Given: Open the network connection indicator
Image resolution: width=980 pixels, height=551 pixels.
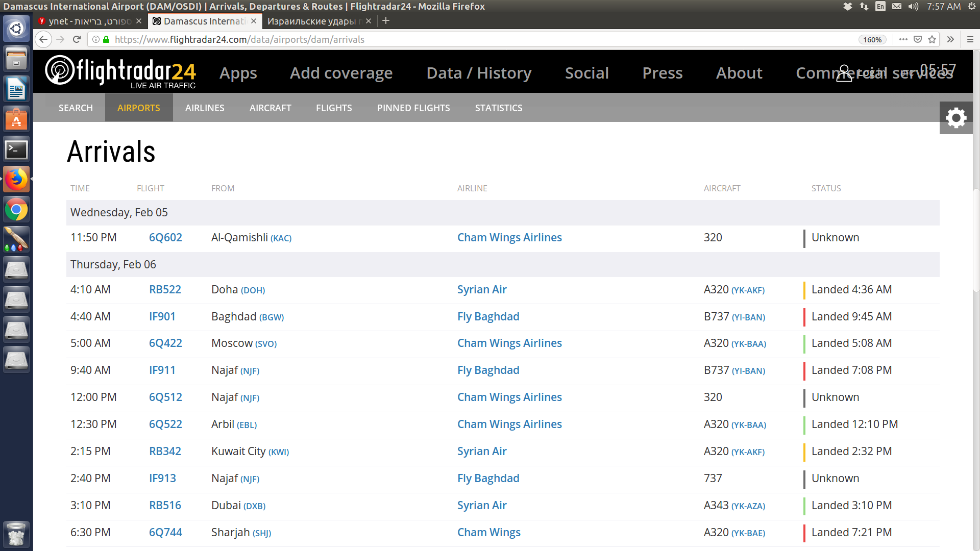Looking at the screenshot, I should point(864,6).
